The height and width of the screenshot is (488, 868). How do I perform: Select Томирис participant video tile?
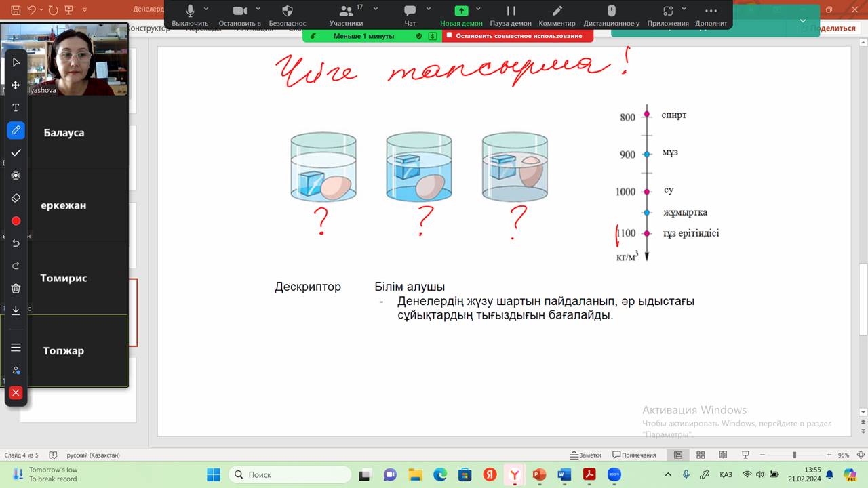point(64,278)
